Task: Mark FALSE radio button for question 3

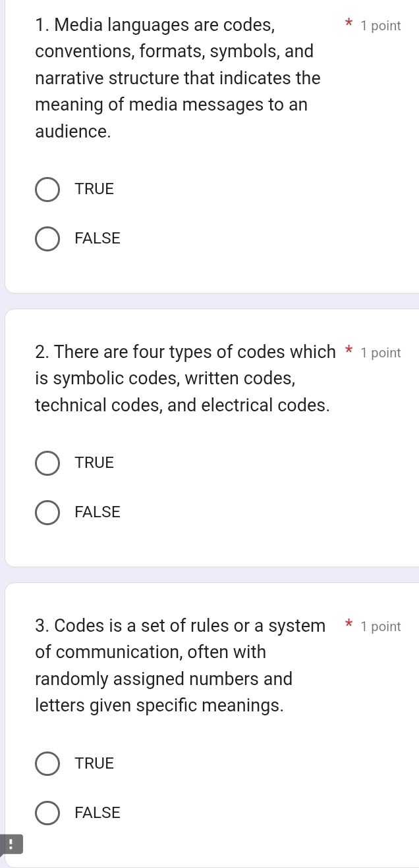Action: coord(47,813)
